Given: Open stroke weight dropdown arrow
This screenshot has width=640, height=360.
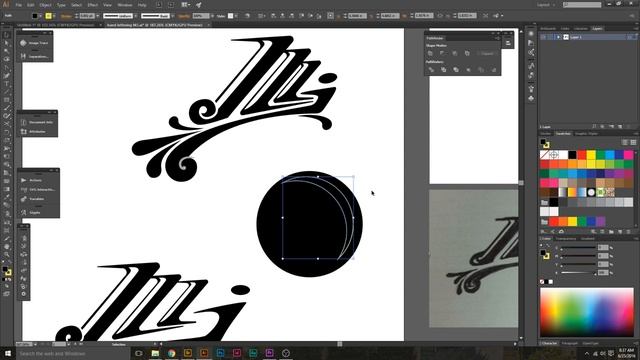Looking at the screenshot, I should coord(98,16).
